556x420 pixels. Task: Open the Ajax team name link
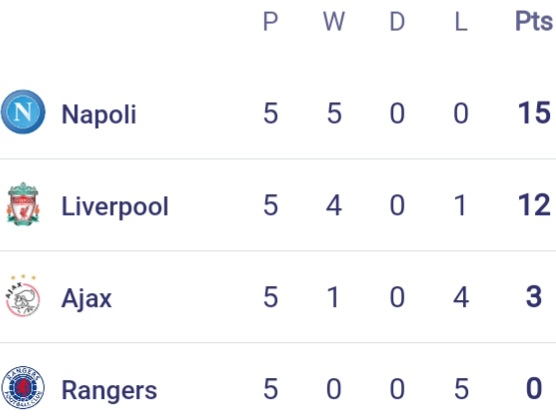[87, 298]
